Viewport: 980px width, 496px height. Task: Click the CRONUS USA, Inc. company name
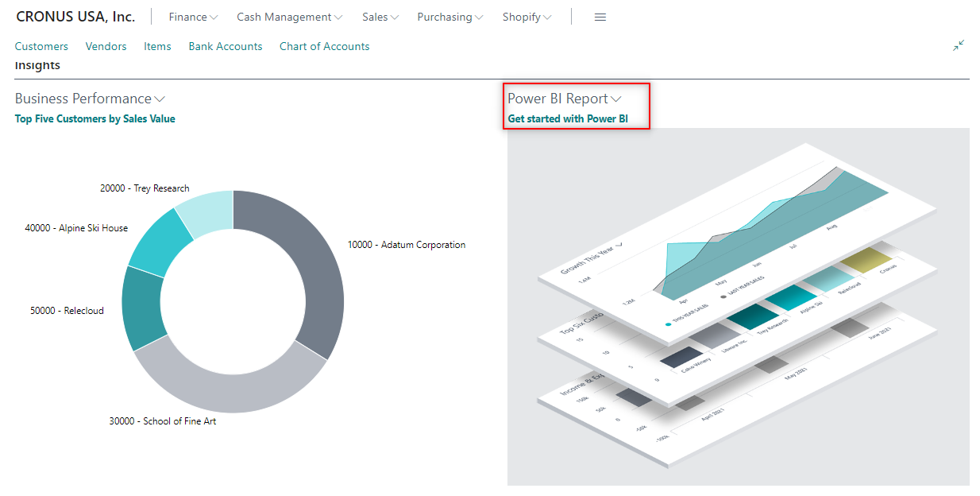pyautogui.click(x=75, y=16)
